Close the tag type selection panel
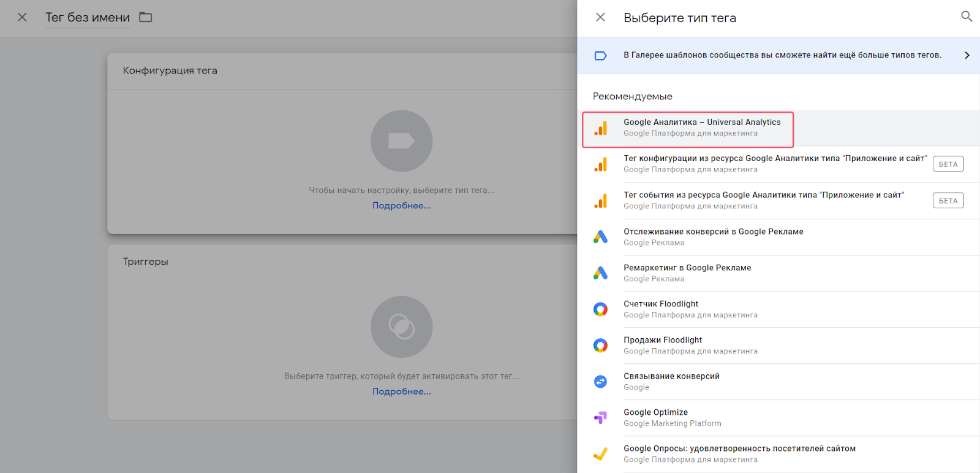 [600, 17]
